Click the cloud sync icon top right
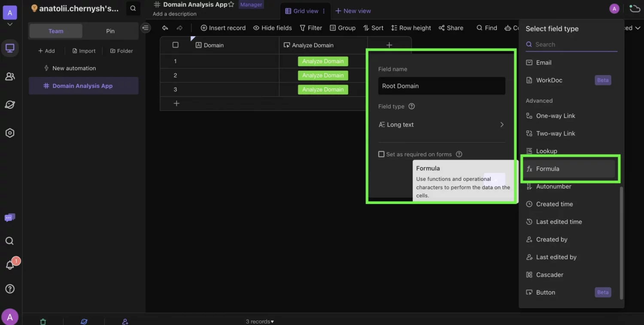 pos(635,9)
